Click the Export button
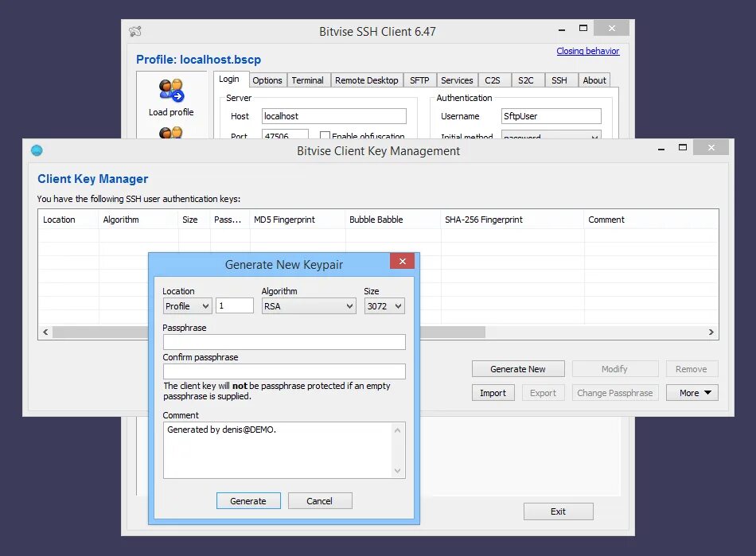Viewport: 756px width, 556px height. click(543, 393)
